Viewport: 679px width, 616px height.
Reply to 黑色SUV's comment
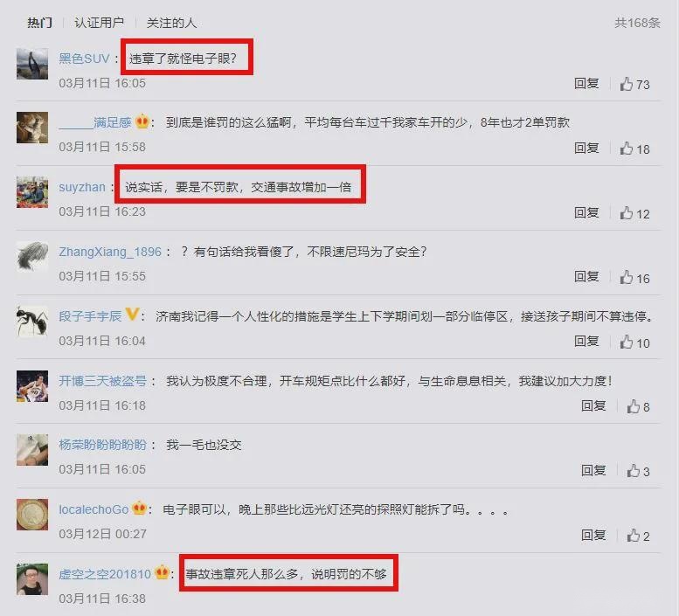pyautogui.click(x=586, y=83)
